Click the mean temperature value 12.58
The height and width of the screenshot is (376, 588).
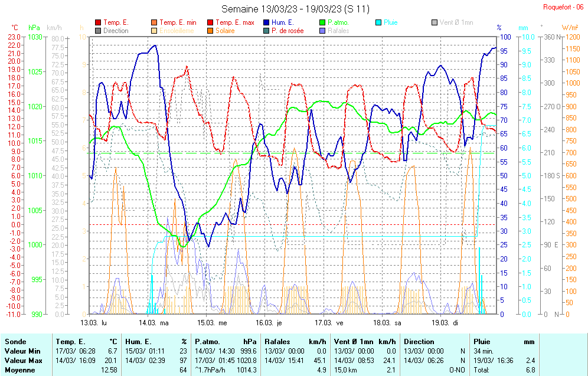(x=109, y=370)
